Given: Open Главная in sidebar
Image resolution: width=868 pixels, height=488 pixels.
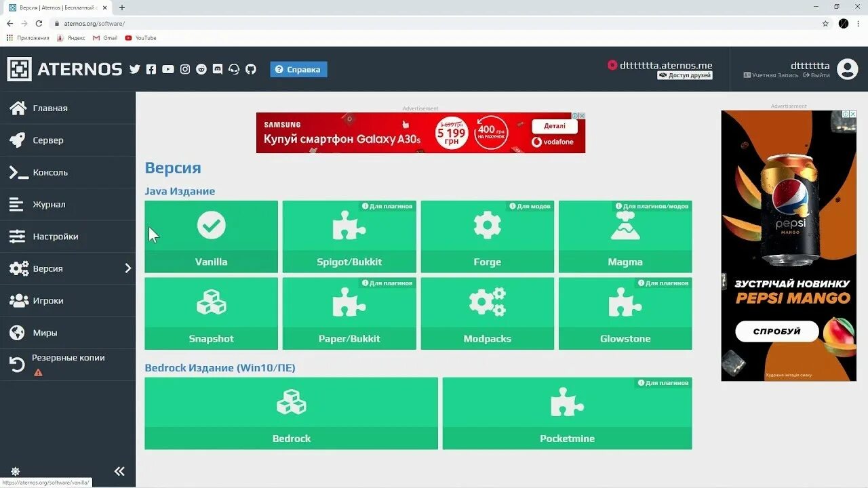Looking at the screenshot, I should (68, 108).
